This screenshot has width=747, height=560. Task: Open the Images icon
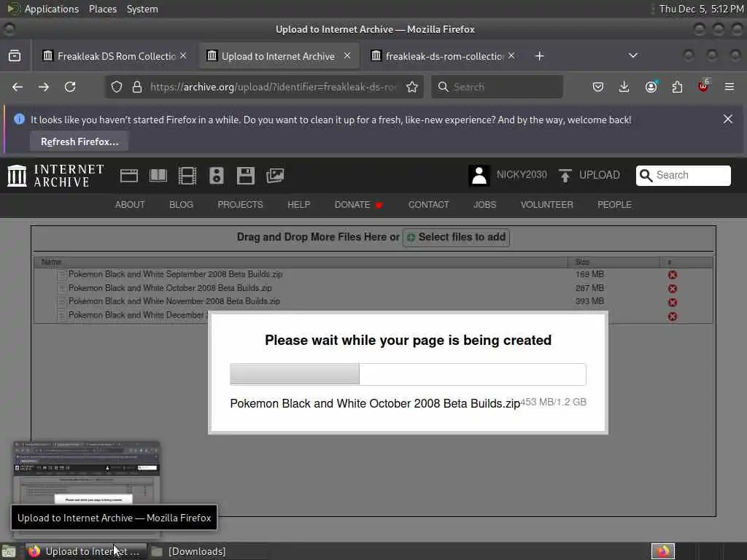(275, 176)
